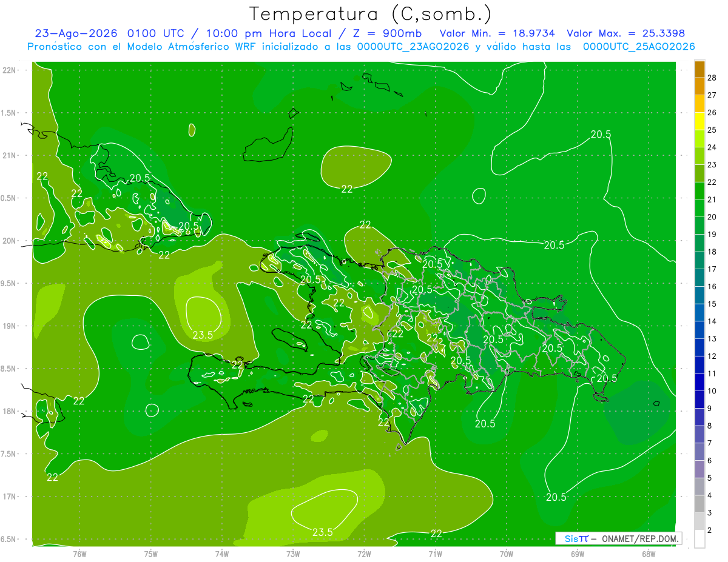
Task: Click the '0000UTC_25AGO2026' valid-until time
Action: [639, 47]
